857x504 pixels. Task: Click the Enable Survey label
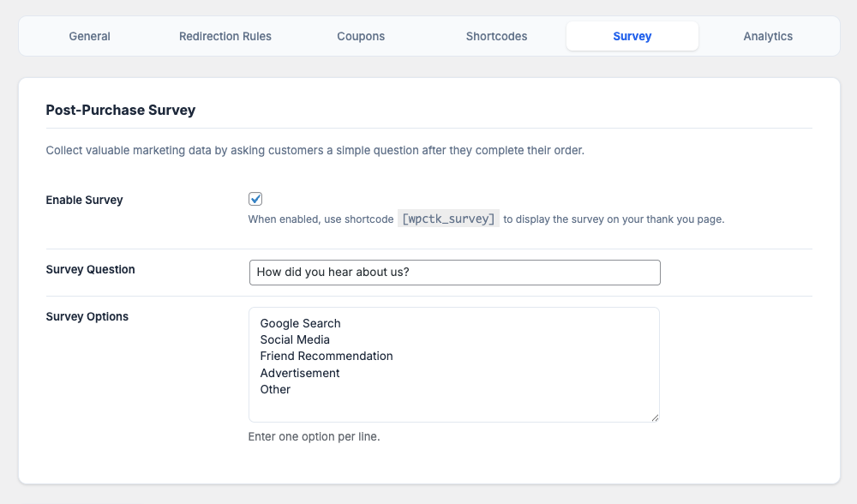point(84,200)
